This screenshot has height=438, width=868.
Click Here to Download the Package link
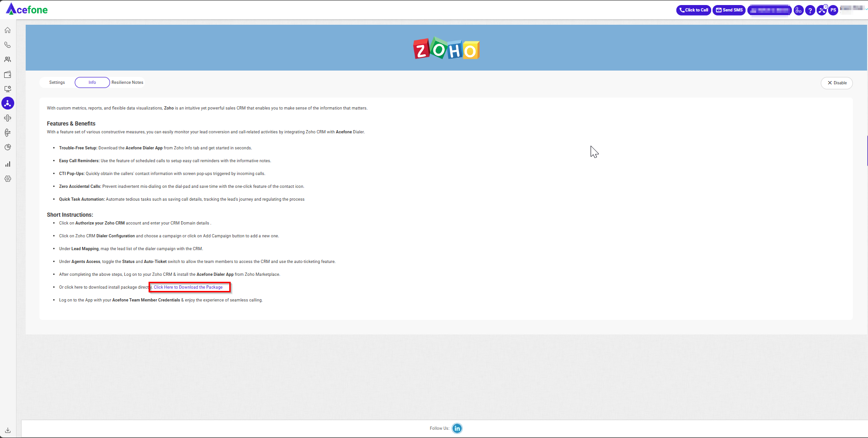tap(188, 287)
